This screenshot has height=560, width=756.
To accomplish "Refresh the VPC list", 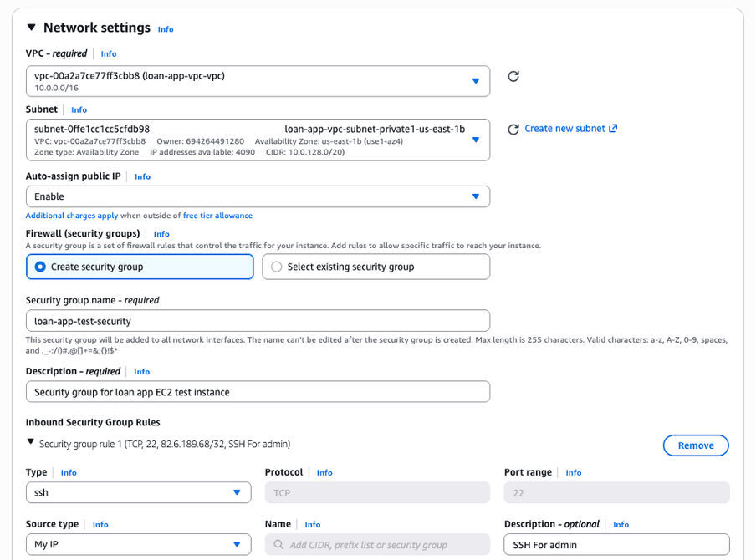I will pos(513,76).
